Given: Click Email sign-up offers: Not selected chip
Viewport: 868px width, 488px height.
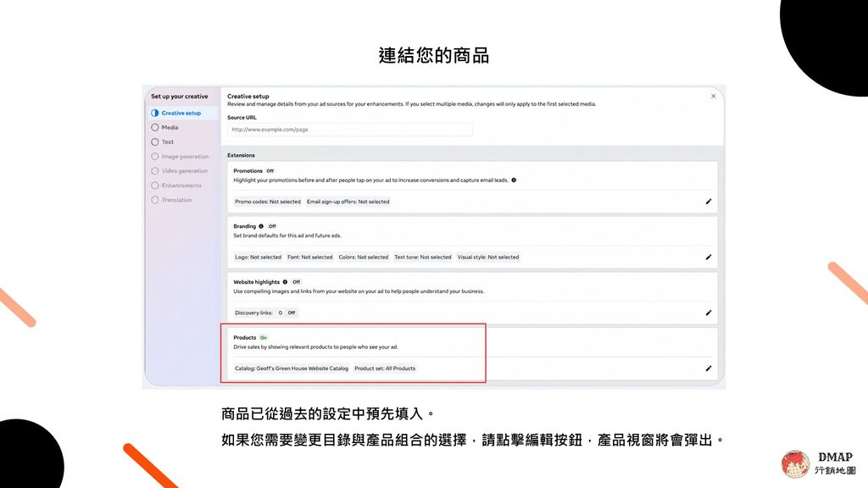Looking at the screenshot, I should (348, 202).
